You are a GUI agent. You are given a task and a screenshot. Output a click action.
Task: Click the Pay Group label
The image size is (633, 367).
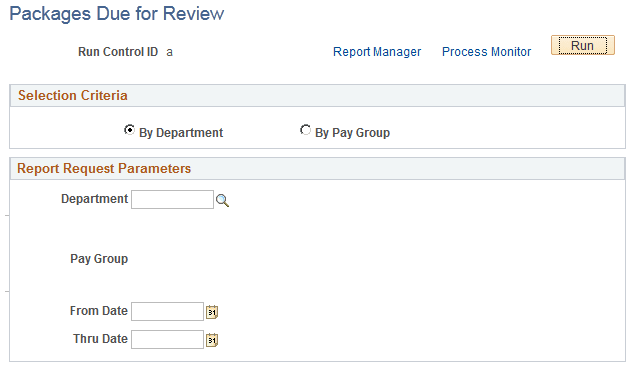coord(99,259)
